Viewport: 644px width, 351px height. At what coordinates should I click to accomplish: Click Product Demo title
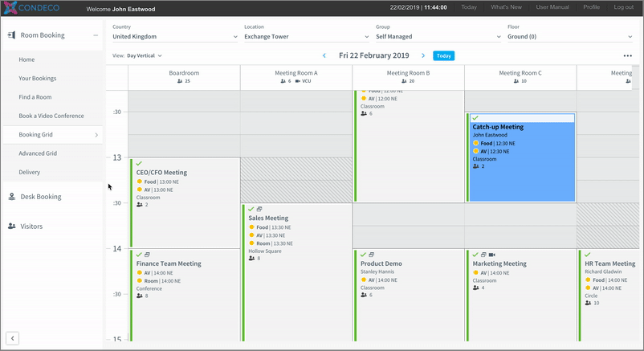pyautogui.click(x=381, y=263)
